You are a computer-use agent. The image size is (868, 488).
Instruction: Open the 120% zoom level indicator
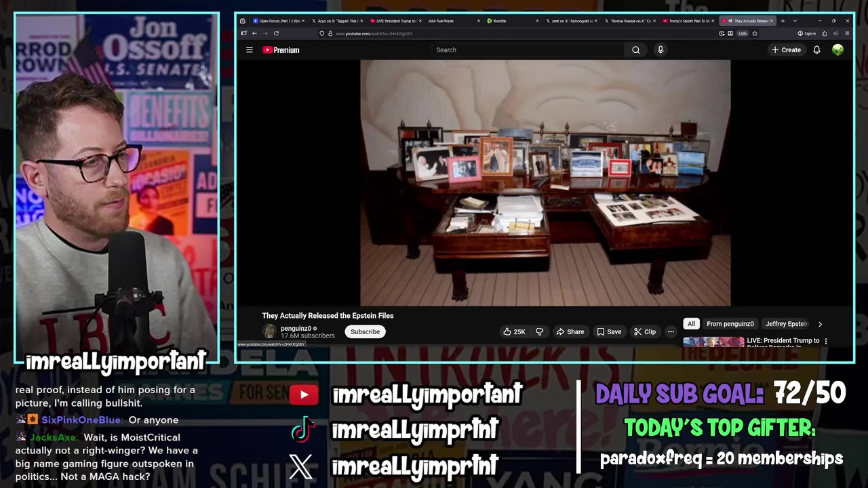(x=743, y=33)
